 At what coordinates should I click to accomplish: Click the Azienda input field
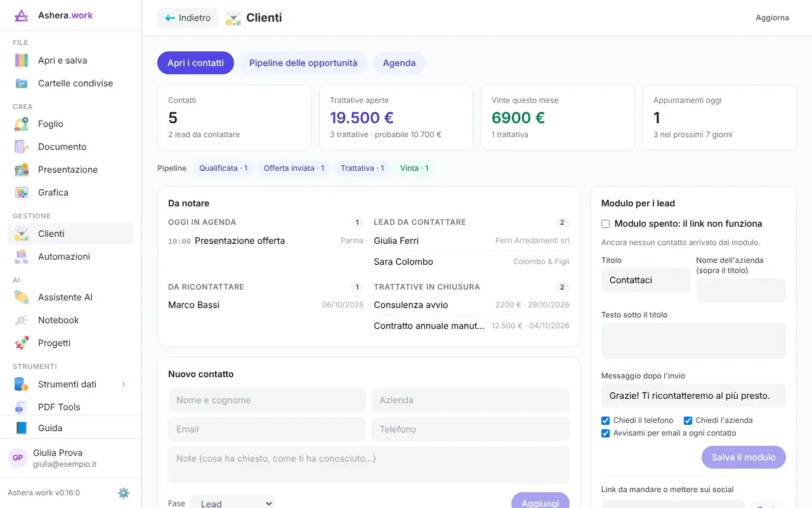(x=470, y=400)
